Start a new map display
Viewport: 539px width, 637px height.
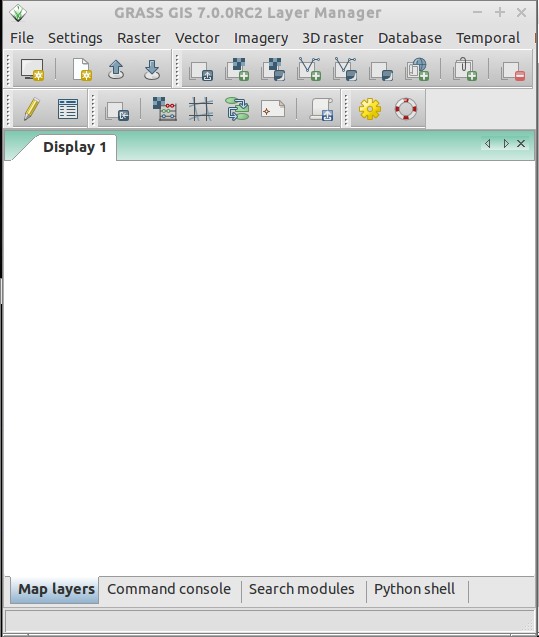[32, 69]
